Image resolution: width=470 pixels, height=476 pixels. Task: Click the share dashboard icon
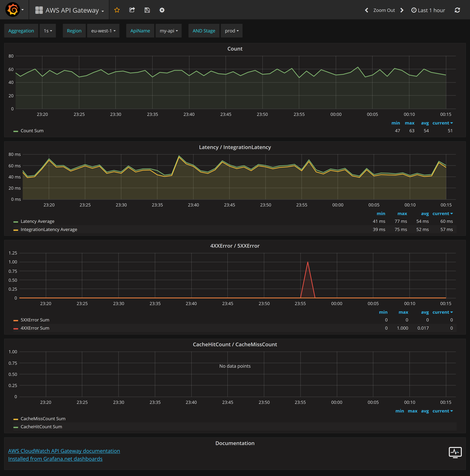point(132,10)
